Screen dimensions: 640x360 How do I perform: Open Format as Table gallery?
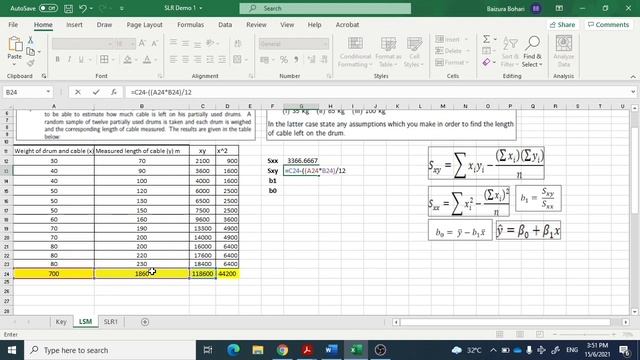pos(388,52)
